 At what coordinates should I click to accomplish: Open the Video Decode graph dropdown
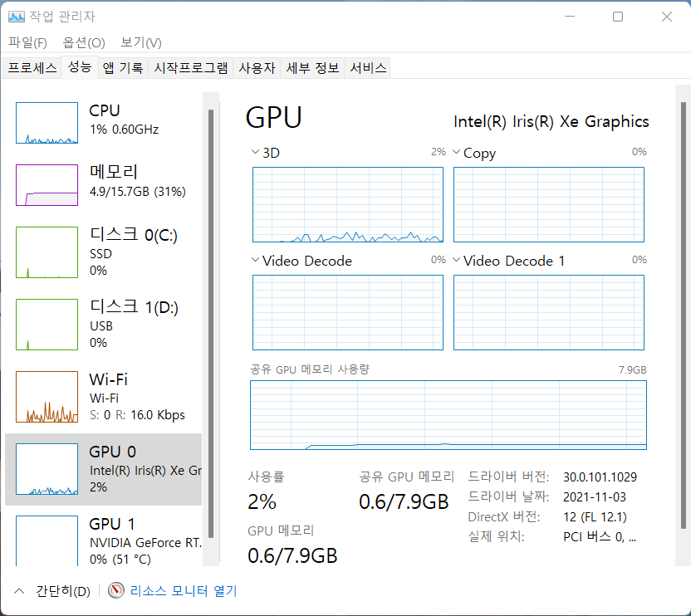pyautogui.click(x=255, y=261)
